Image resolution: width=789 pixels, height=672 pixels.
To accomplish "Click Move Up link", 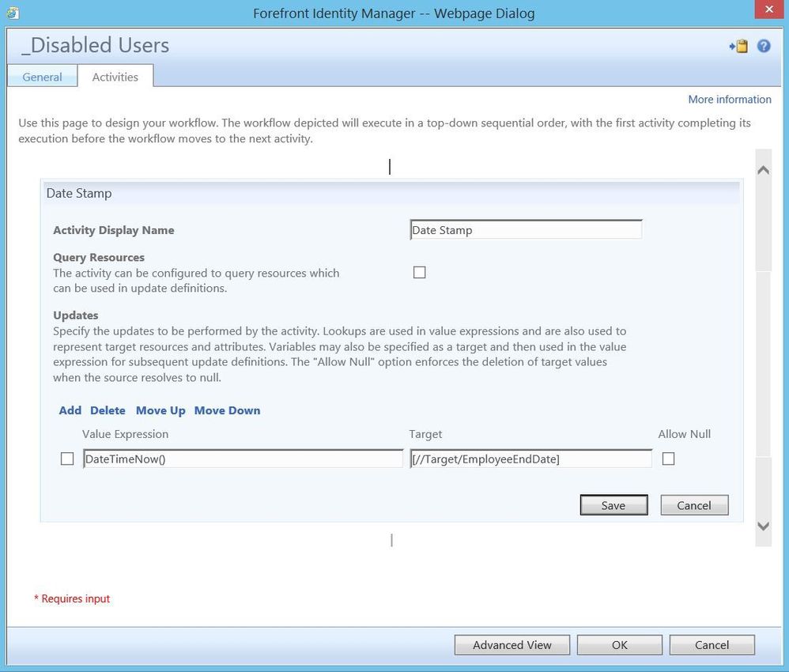I will [x=160, y=410].
